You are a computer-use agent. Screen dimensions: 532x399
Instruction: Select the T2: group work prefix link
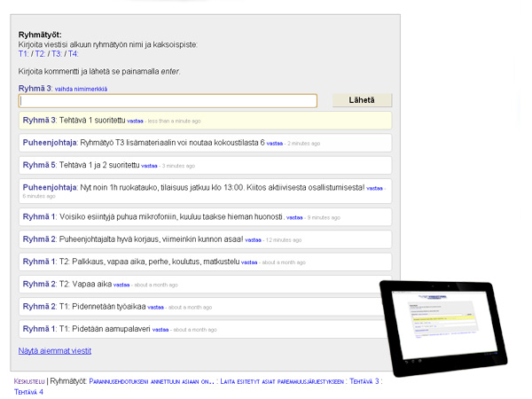[41, 54]
